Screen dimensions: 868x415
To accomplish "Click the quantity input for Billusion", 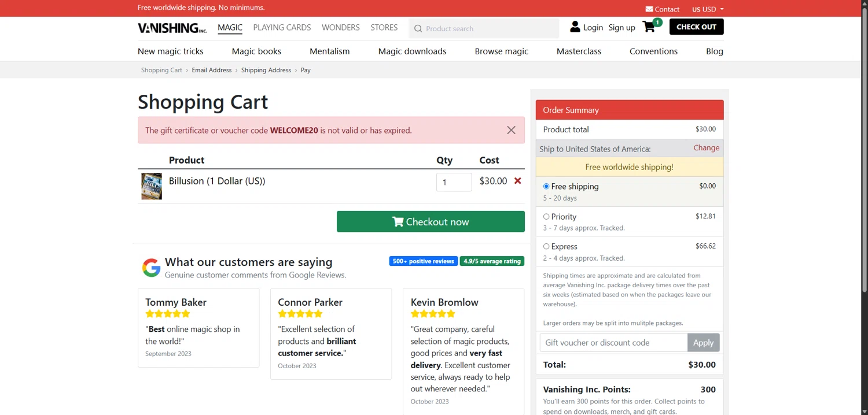I will click(454, 182).
